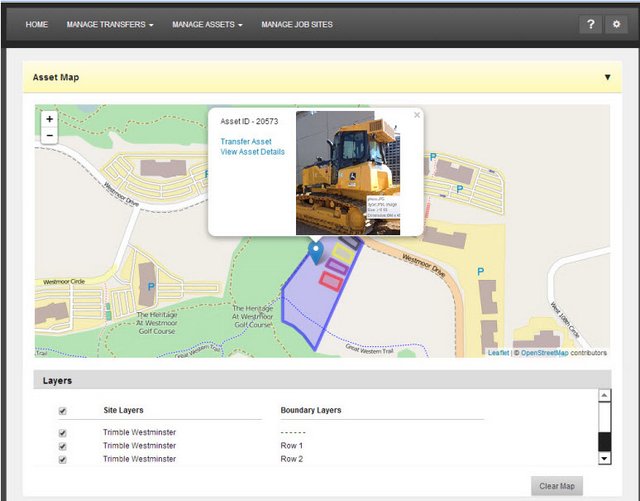Open the Manage Assets dropdown menu

(207, 24)
